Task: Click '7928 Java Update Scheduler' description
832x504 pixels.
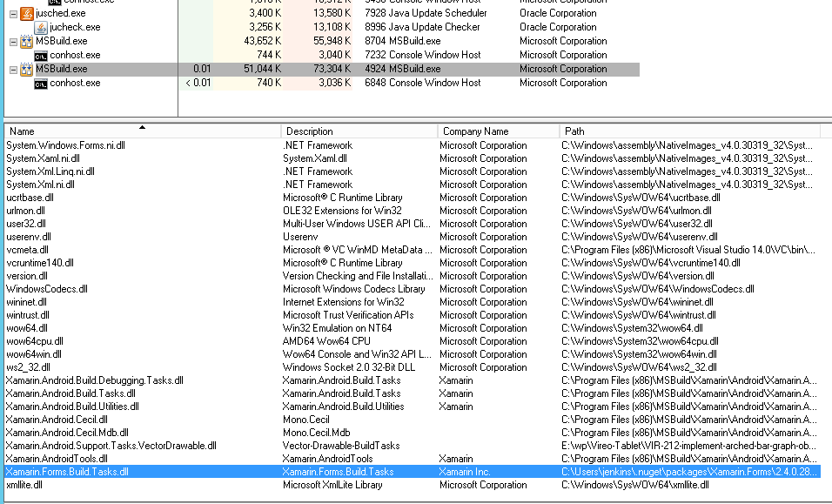Action: (426, 13)
